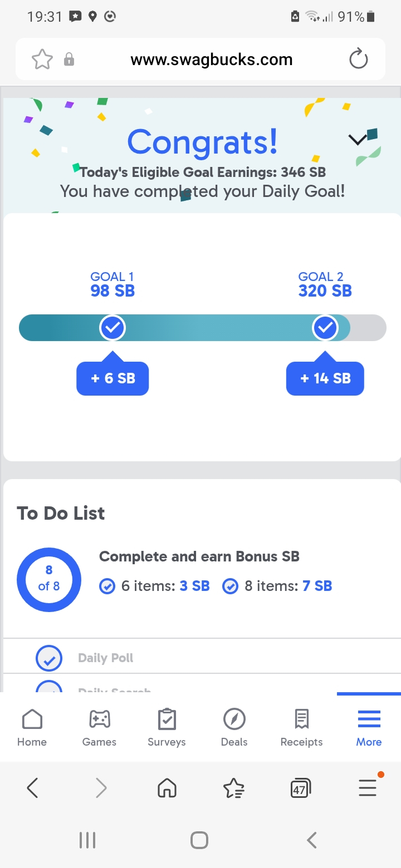Collapse the Congrats banner chevron
The height and width of the screenshot is (868, 401).
358,140
